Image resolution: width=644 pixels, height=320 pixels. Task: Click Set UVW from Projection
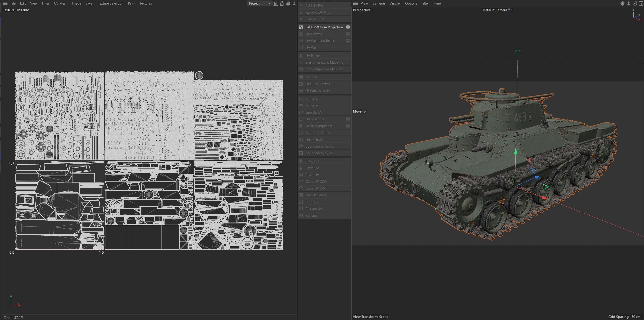324,27
